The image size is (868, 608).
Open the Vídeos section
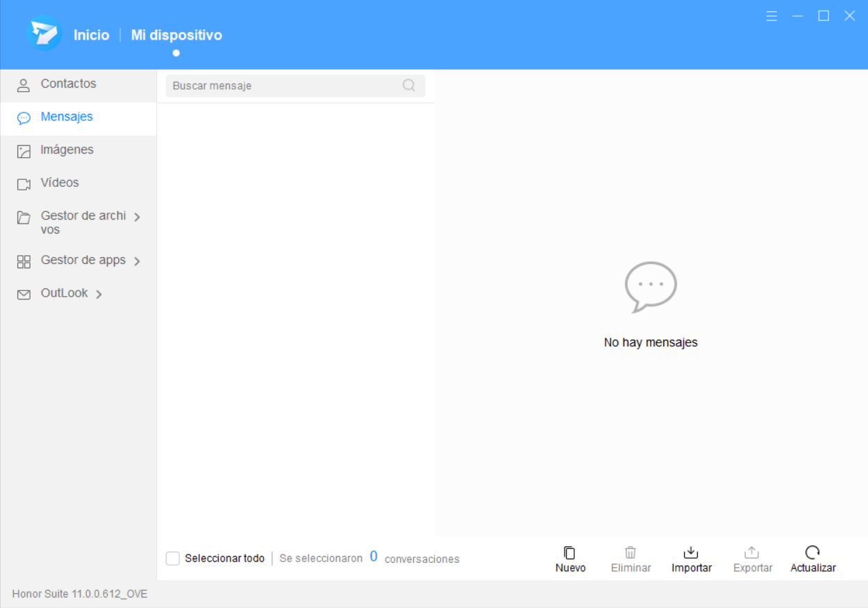(x=60, y=183)
